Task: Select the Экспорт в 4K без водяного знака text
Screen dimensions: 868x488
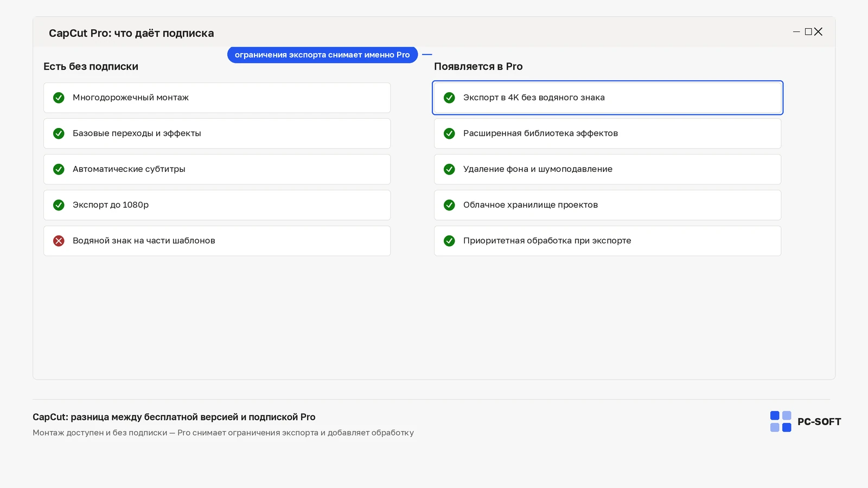Action: click(x=534, y=98)
